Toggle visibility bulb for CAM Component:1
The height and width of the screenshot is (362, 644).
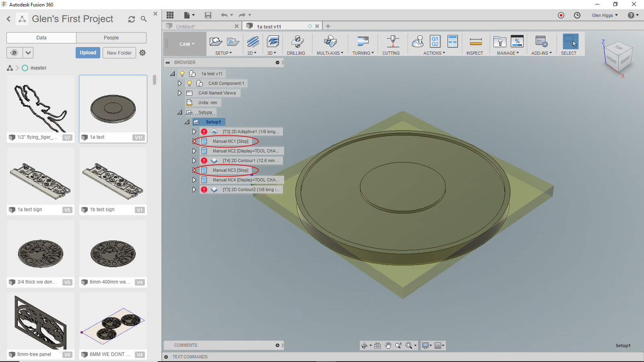point(189,83)
